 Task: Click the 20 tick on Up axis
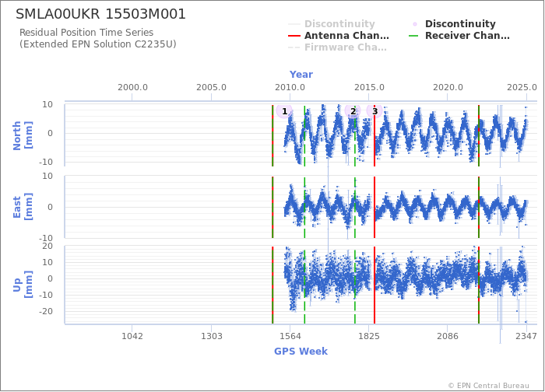coord(47,247)
